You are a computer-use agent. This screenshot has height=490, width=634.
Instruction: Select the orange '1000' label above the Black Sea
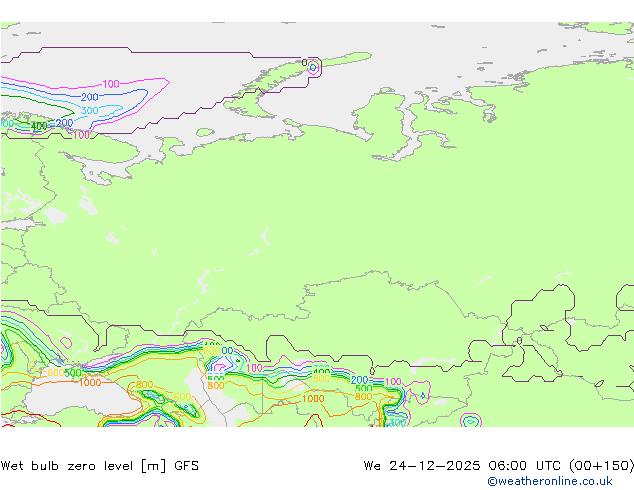(x=90, y=382)
